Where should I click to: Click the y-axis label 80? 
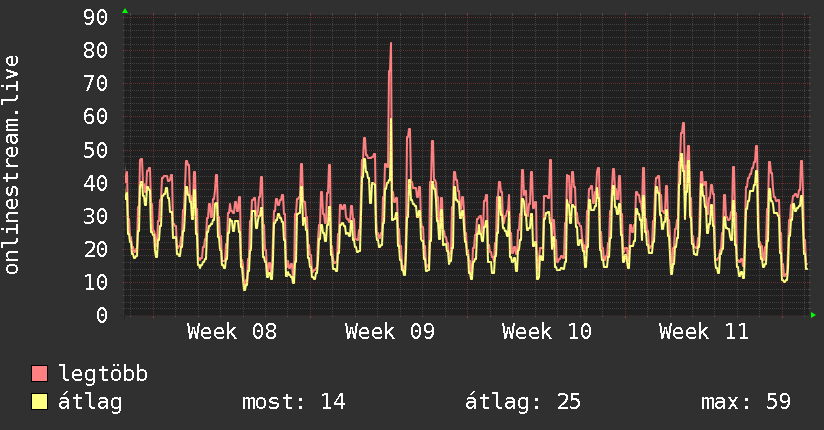pyautogui.click(x=95, y=50)
